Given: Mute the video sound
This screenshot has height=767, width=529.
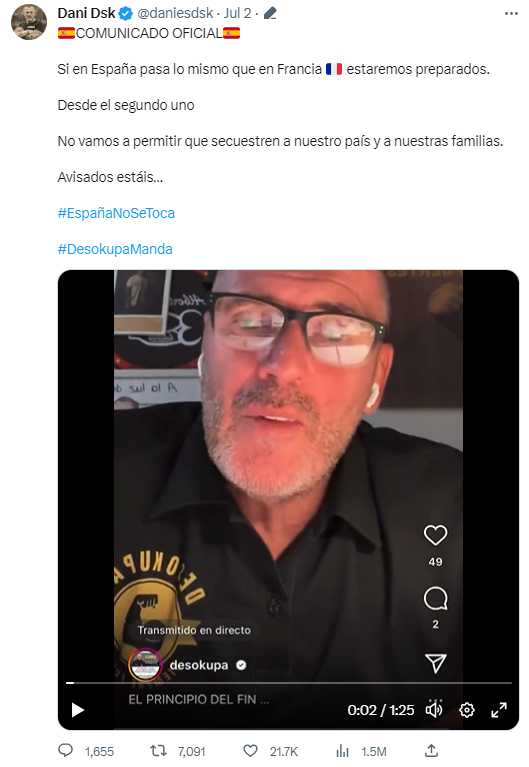Looking at the screenshot, I should [x=434, y=709].
